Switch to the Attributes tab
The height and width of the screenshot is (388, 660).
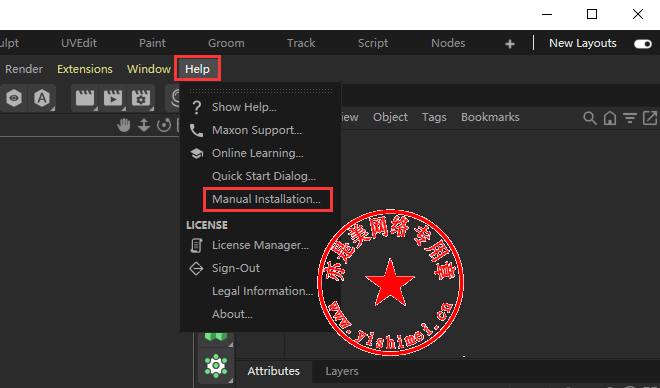pyautogui.click(x=274, y=371)
